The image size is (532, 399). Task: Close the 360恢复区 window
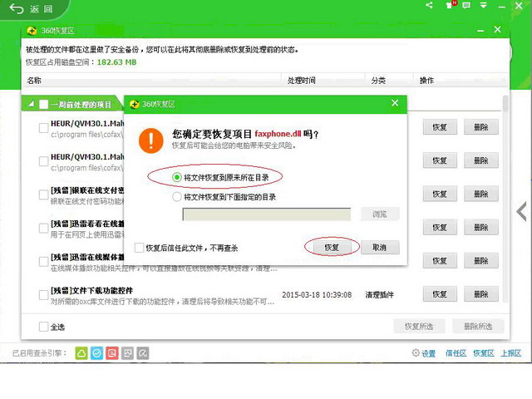coord(497,30)
